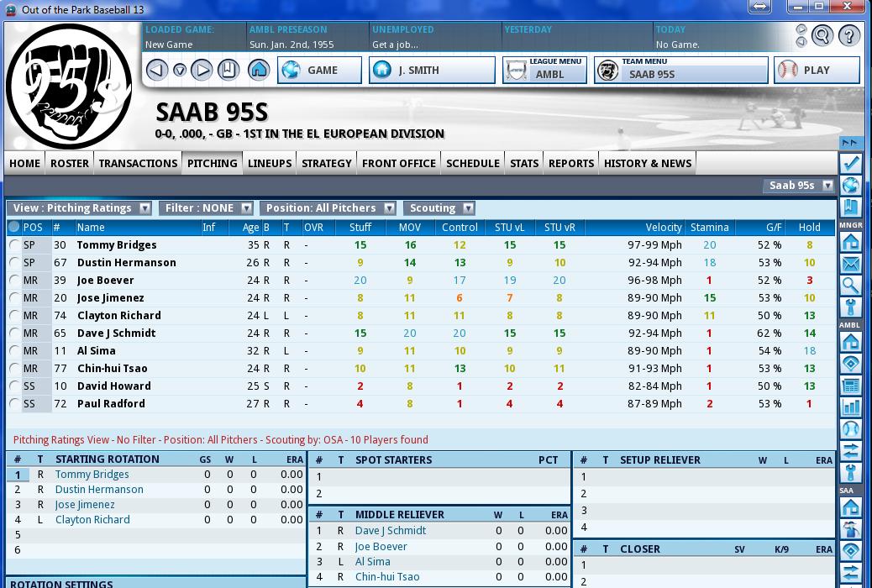This screenshot has width=872, height=588.
Task: Open the View: Pitching Ratings dropdown
Action: click(79, 208)
